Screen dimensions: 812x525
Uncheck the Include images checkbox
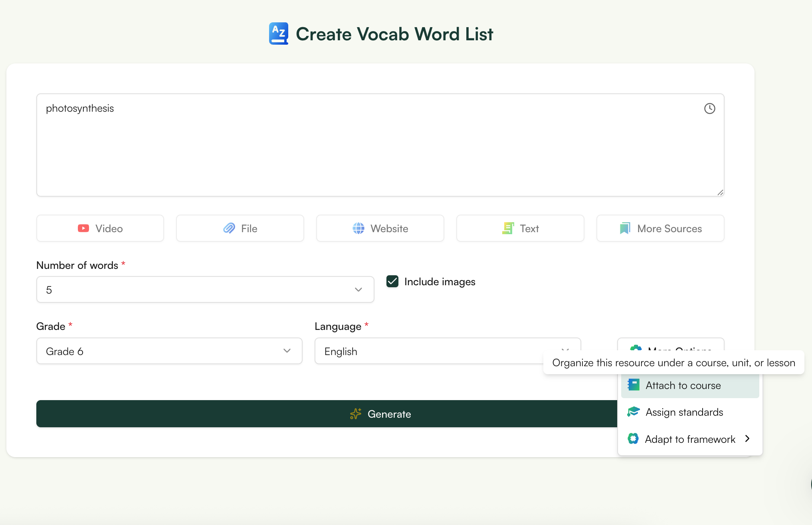pos(392,281)
